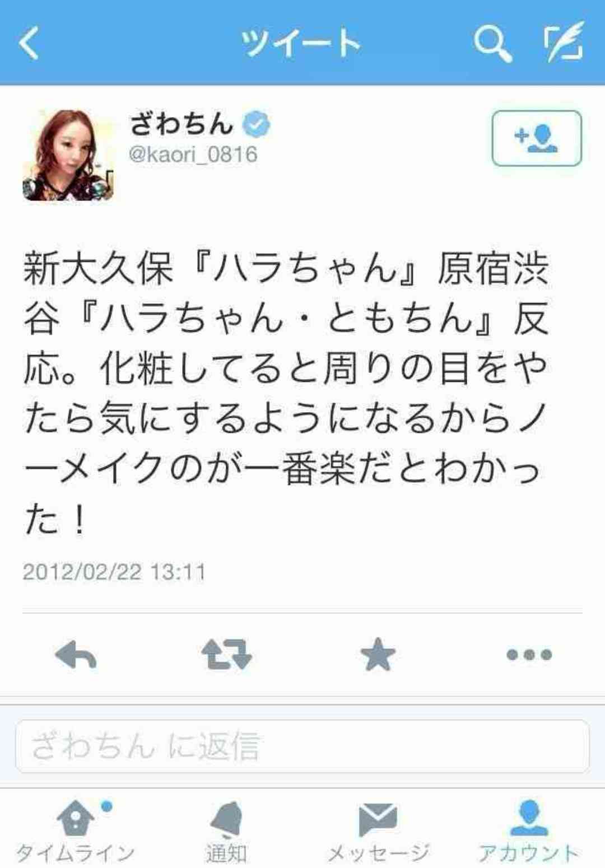Open ざわちん's profile picture
605x868 pixels.
point(68,155)
